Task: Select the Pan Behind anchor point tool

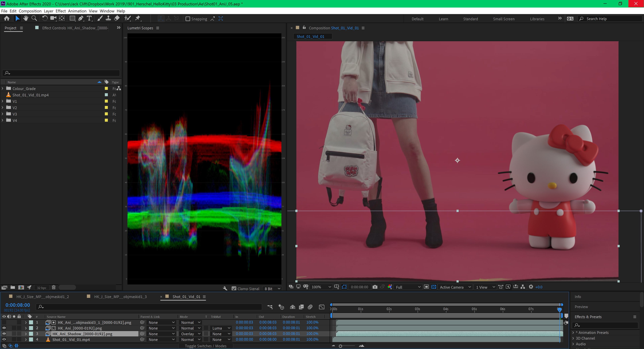Action: click(62, 18)
